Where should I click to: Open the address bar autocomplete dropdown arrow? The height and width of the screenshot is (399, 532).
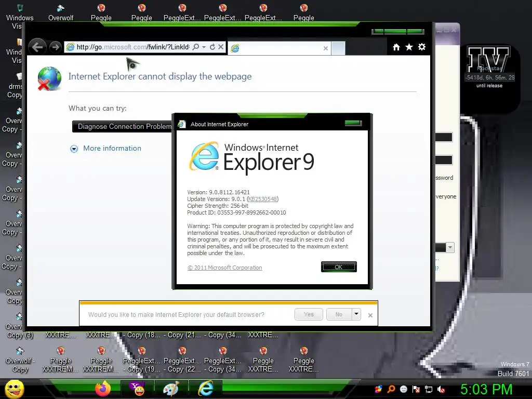pyautogui.click(x=204, y=47)
